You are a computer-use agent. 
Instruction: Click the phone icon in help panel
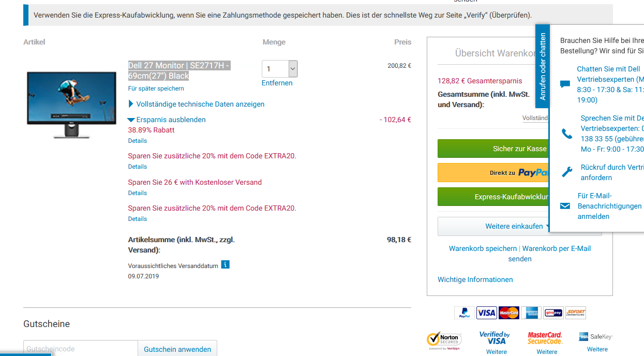567,134
